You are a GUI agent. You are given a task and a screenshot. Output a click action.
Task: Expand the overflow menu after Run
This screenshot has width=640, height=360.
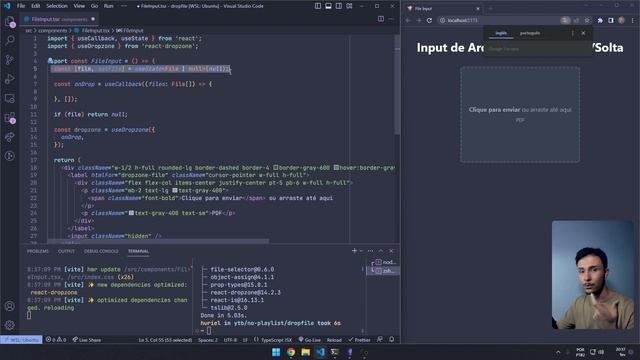(x=124, y=6)
